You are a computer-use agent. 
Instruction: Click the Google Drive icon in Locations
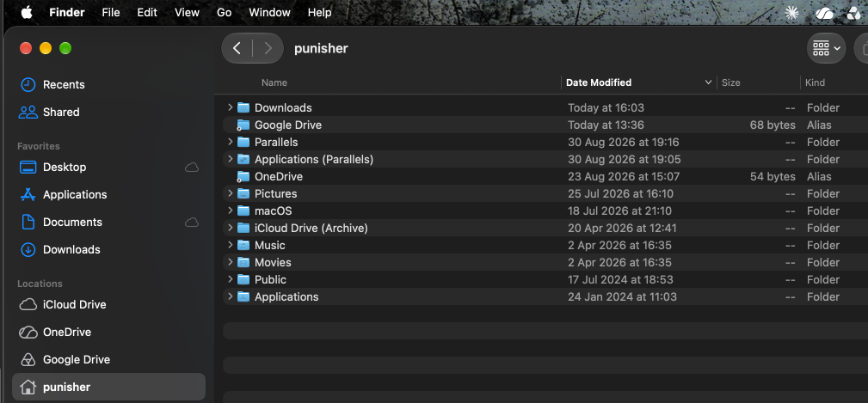(x=28, y=360)
